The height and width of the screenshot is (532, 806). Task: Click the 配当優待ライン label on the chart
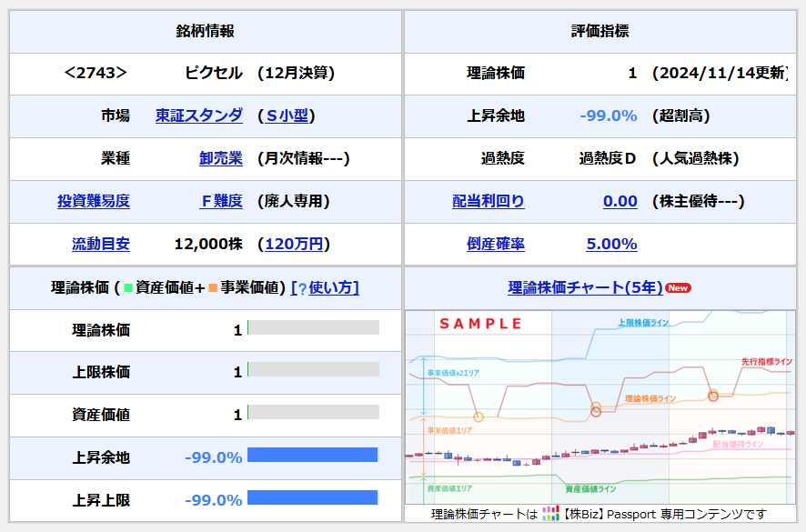click(x=739, y=446)
